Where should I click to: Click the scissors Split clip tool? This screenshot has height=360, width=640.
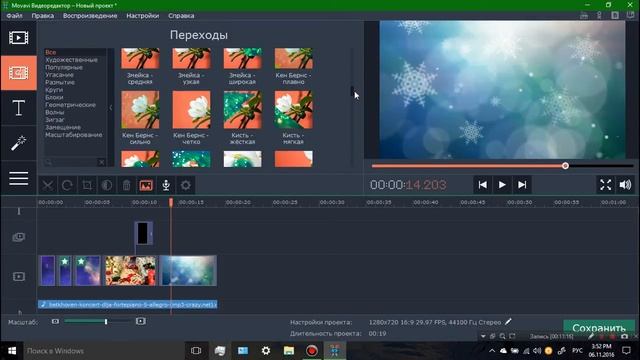(48, 185)
